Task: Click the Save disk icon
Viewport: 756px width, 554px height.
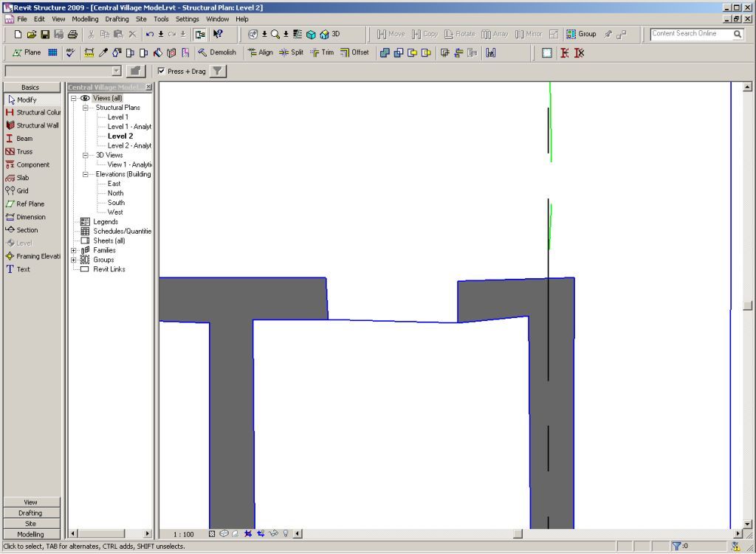Action: pos(45,34)
